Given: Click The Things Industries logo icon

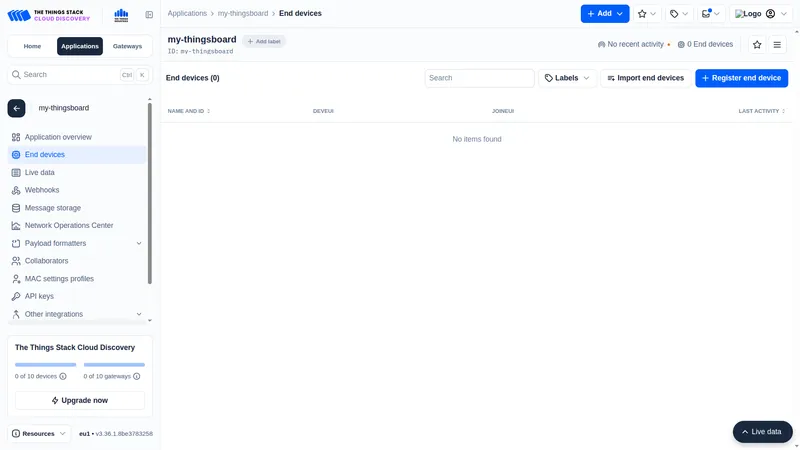Looking at the screenshot, I should [x=121, y=15].
